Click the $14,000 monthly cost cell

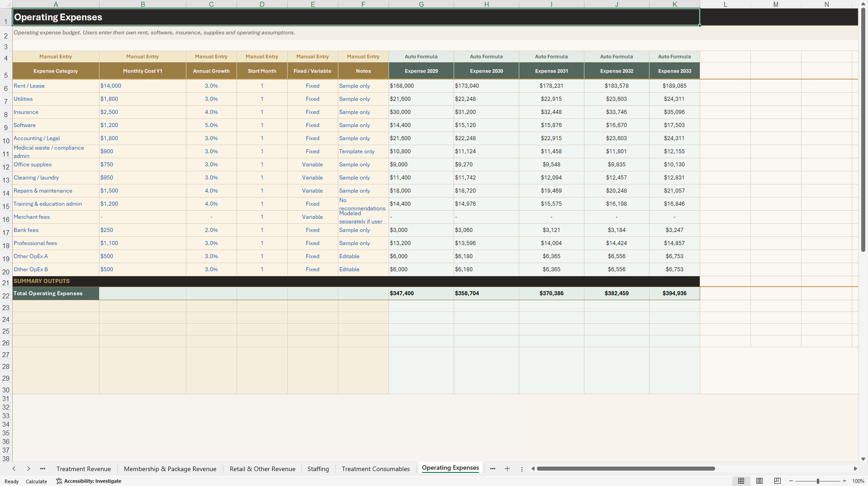point(142,86)
